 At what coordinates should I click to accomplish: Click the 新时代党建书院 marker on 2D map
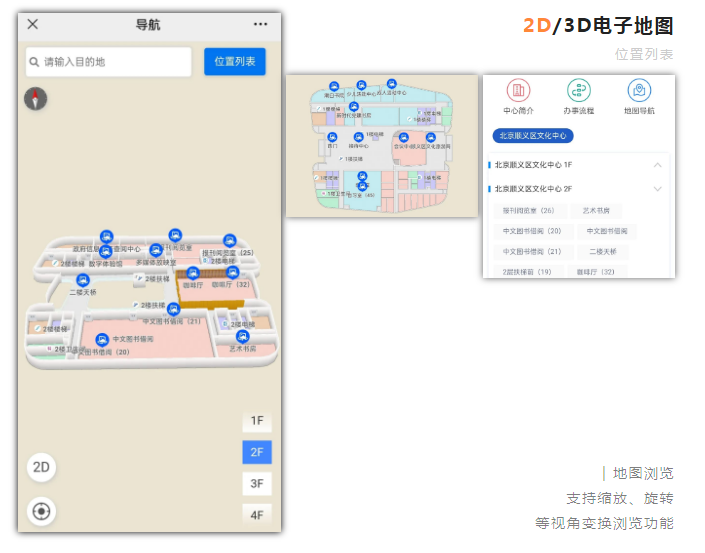click(x=354, y=107)
